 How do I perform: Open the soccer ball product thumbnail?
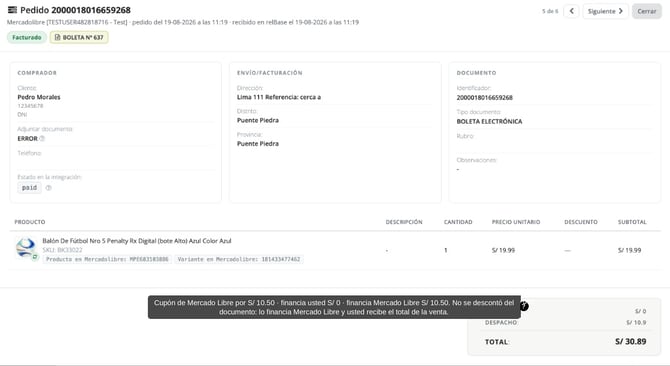click(x=26, y=249)
